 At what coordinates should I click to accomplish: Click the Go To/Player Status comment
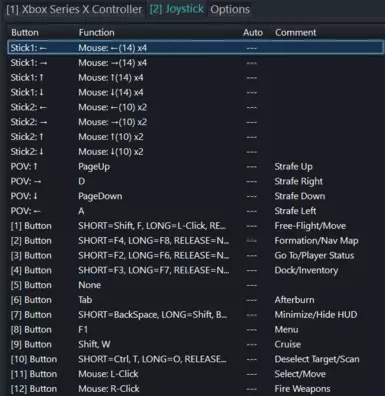(x=314, y=255)
